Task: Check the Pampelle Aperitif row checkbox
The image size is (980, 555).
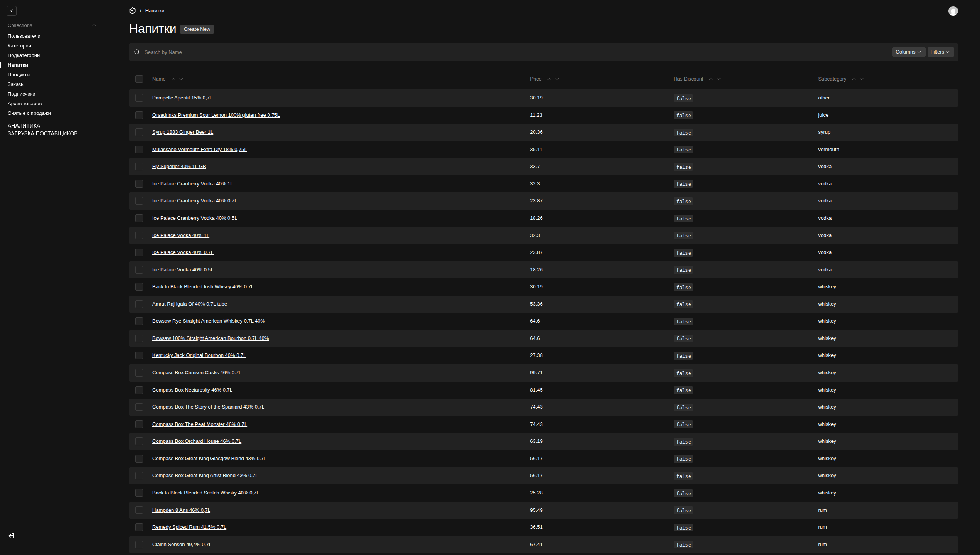Action: click(139, 98)
